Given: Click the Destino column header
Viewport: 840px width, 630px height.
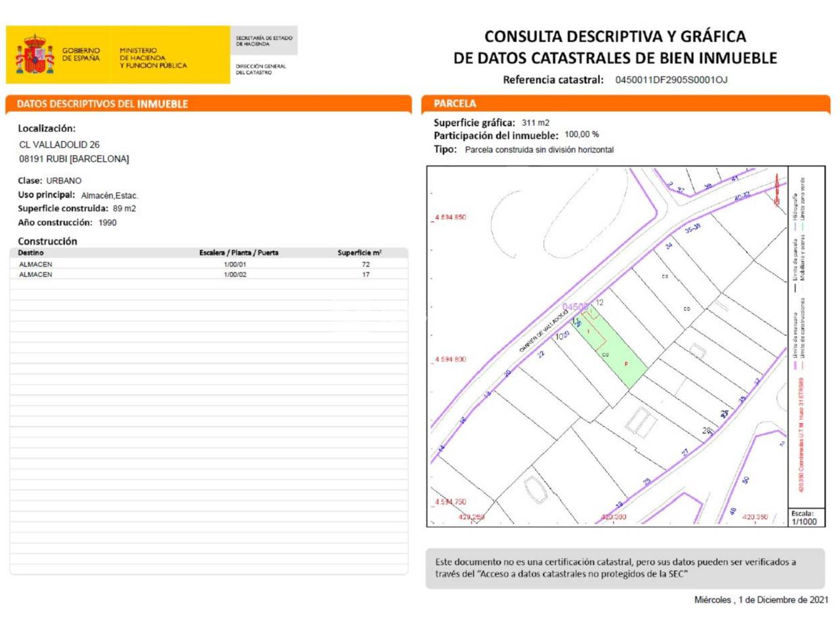Looking at the screenshot, I should tap(31, 253).
